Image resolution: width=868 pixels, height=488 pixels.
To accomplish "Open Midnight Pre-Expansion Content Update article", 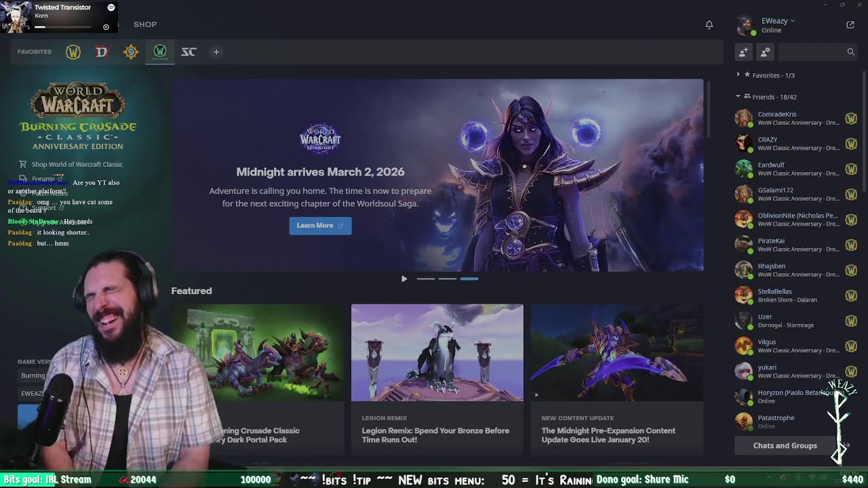I will (608, 435).
